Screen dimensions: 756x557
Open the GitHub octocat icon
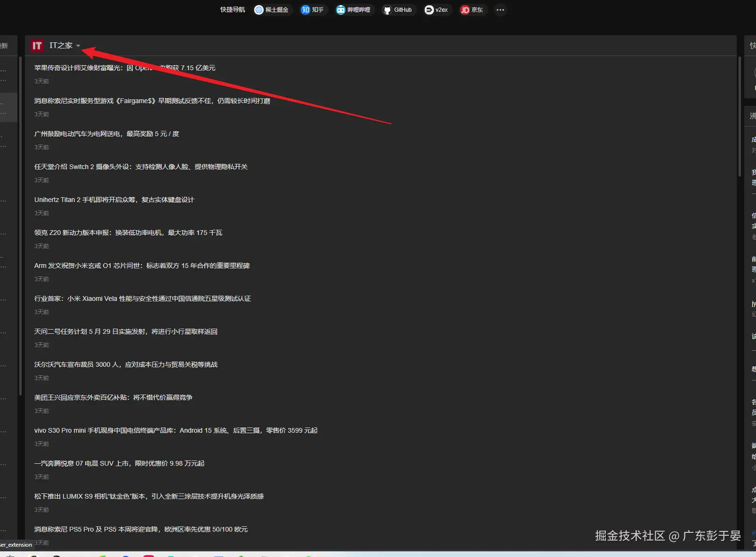[387, 10]
